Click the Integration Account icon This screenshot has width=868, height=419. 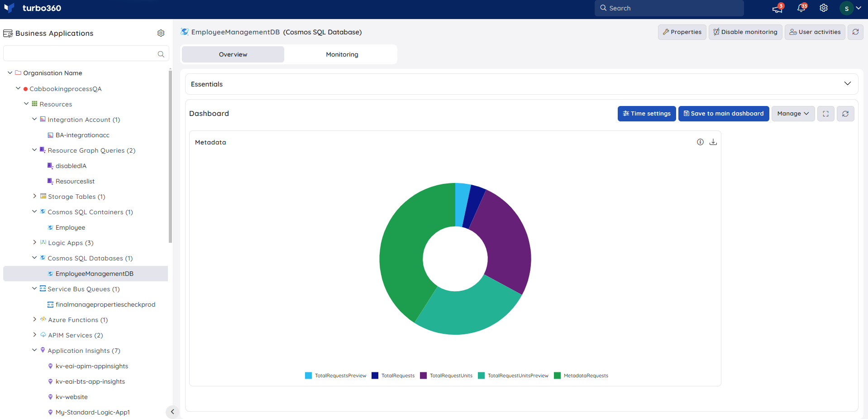pyautogui.click(x=43, y=119)
